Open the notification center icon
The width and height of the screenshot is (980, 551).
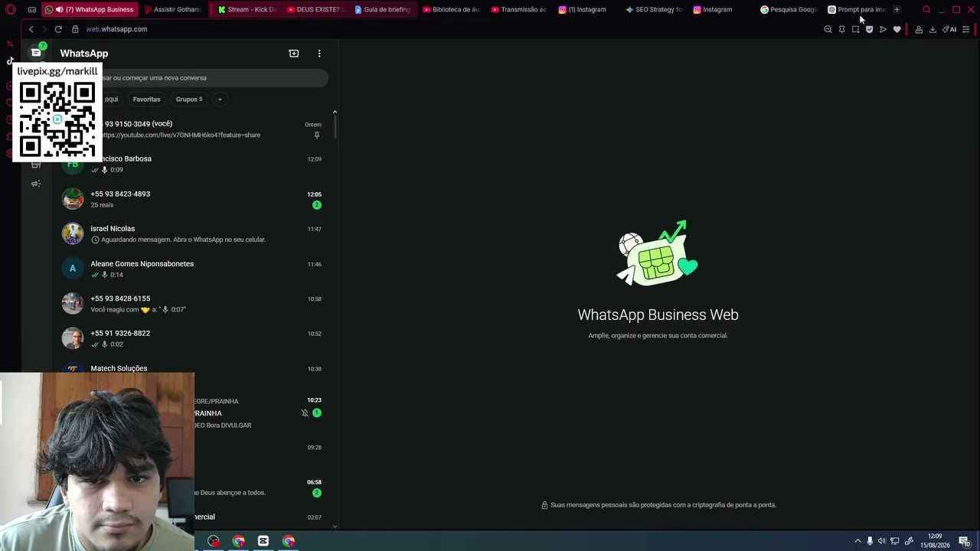965,541
